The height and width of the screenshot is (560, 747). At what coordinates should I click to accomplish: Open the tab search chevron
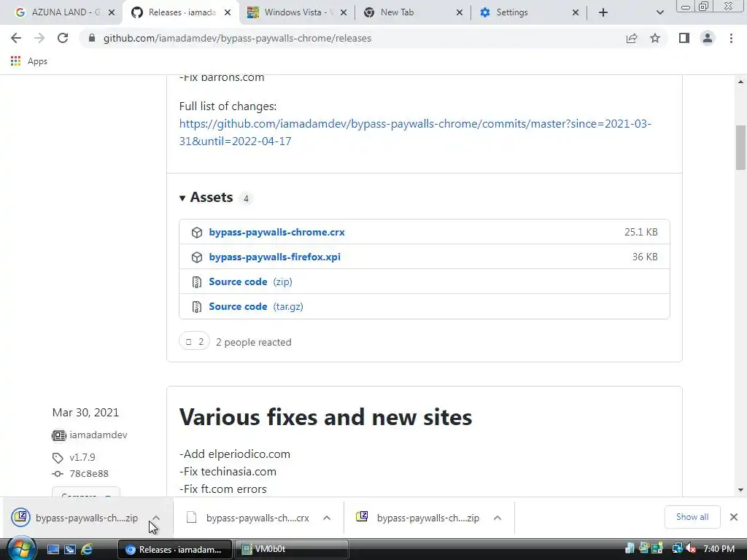(x=659, y=12)
